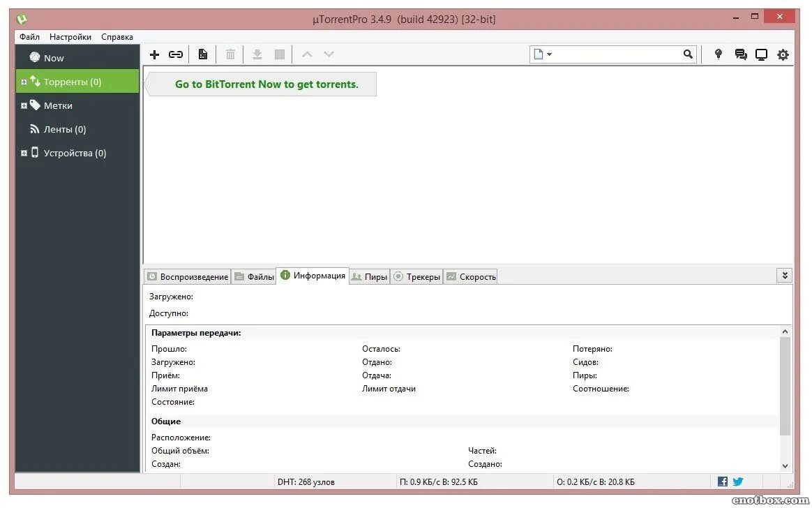Screen dimensions: 812x508
Task: Select Метки in the sidebar
Action: [x=77, y=105]
